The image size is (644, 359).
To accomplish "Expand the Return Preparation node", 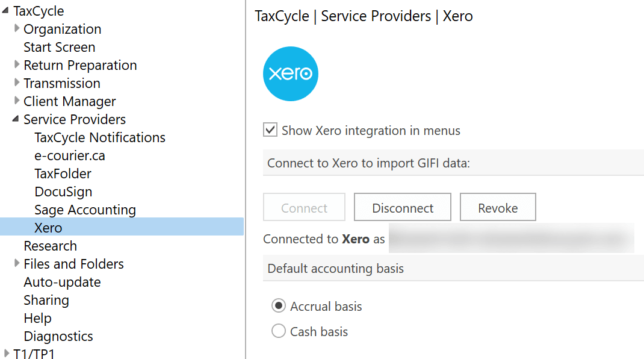I will (x=16, y=64).
